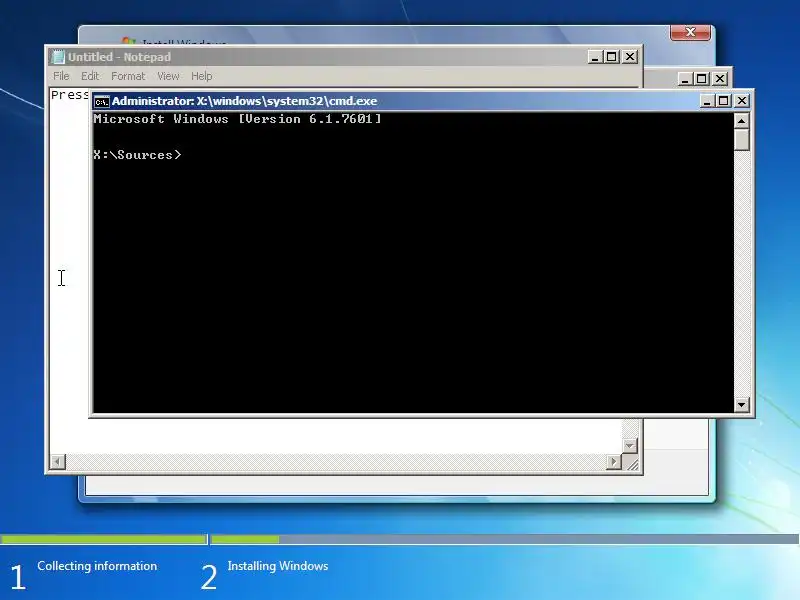Open the File menu in Notepad
Screen dimensions: 800x600
click(61, 76)
